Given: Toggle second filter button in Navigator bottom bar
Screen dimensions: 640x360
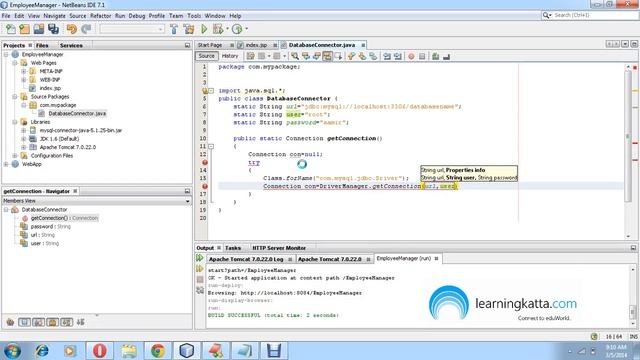Looking at the screenshot, I should pos(38,322).
